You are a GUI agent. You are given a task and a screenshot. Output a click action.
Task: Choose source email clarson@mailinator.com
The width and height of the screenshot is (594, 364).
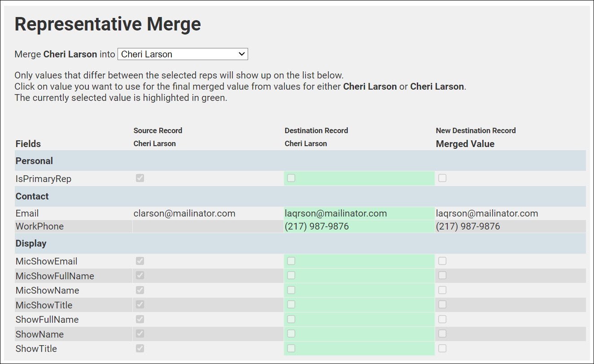point(184,213)
